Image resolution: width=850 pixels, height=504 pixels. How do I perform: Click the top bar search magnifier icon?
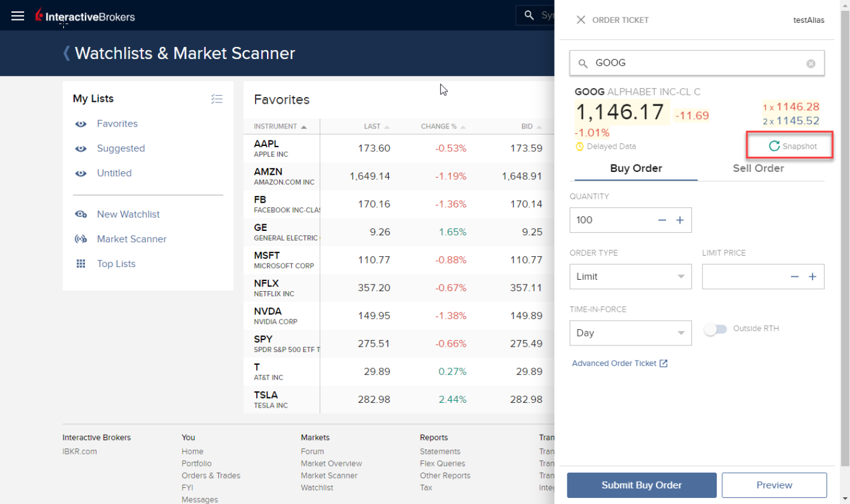[529, 15]
